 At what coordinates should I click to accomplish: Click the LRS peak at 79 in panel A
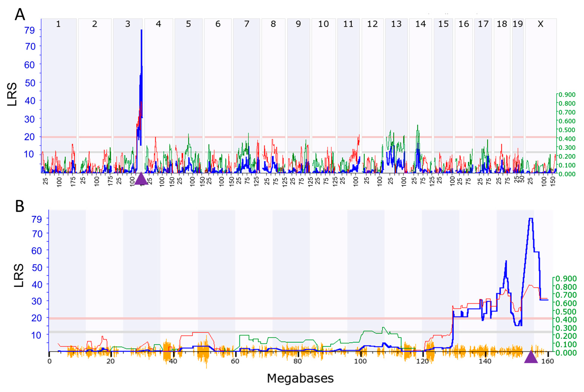(x=141, y=31)
